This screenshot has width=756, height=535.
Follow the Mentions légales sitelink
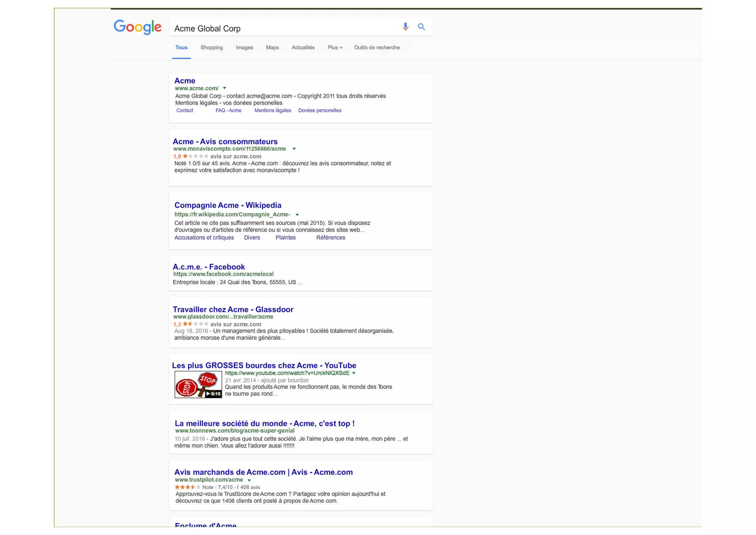pos(272,110)
